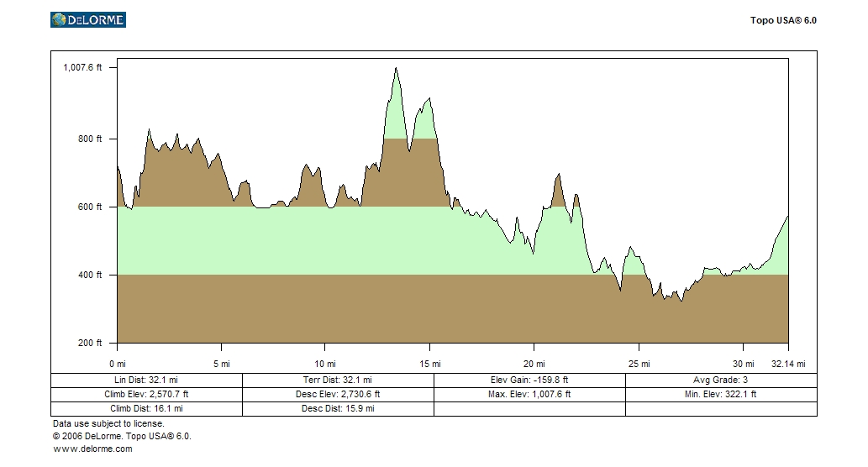Click the Climb Dist: 16.1 mi cell
This screenshot has width=868, height=467.
point(146,408)
